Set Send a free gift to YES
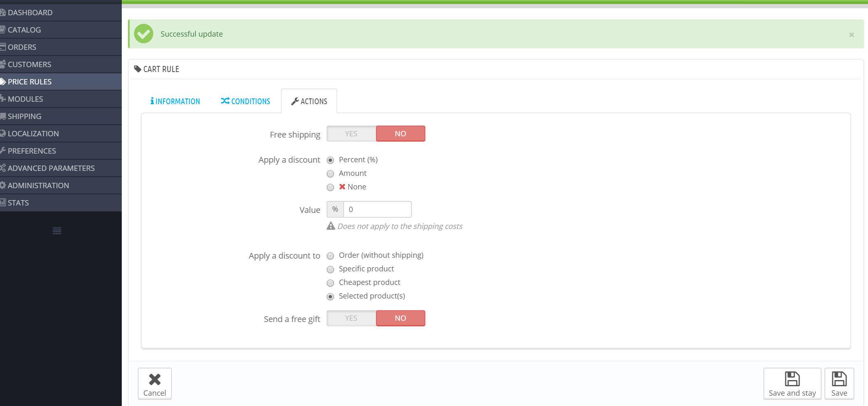This screenshot has height=406, width=868. [351, 318]
